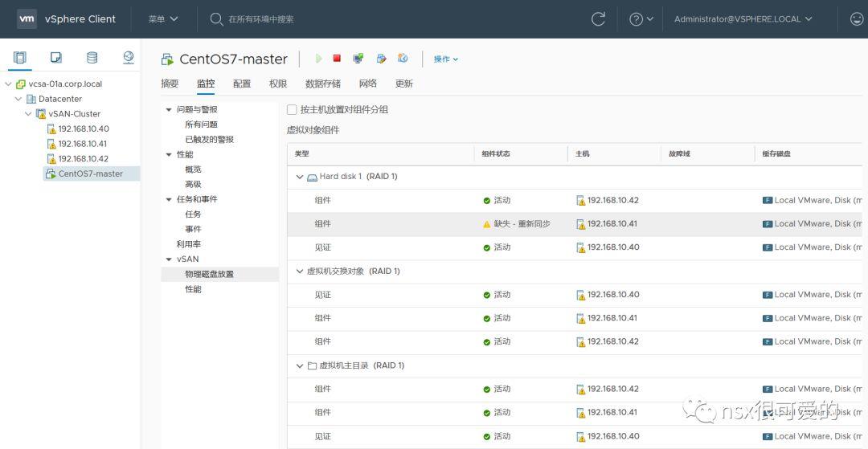Power on the CentOS7-master VM

pyautogui.click(x=318, y=58)
